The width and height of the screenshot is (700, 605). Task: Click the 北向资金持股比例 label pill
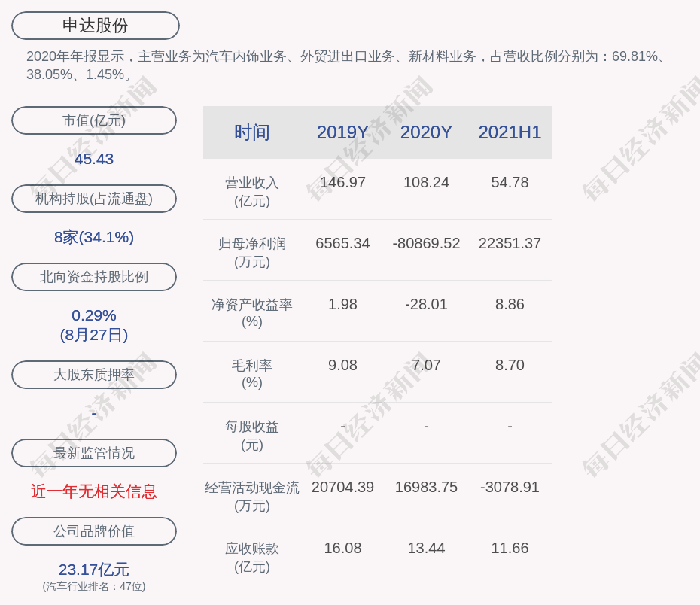pyautogui.click(x=94, y=277)
